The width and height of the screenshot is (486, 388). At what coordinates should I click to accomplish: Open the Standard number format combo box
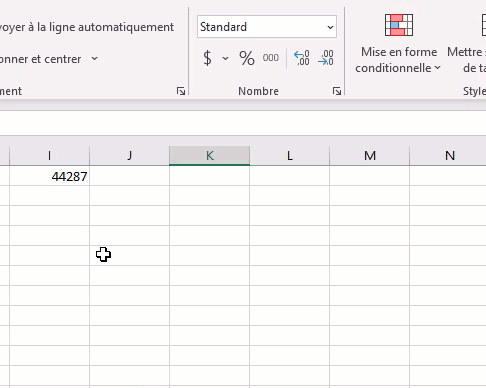point(267,27)
